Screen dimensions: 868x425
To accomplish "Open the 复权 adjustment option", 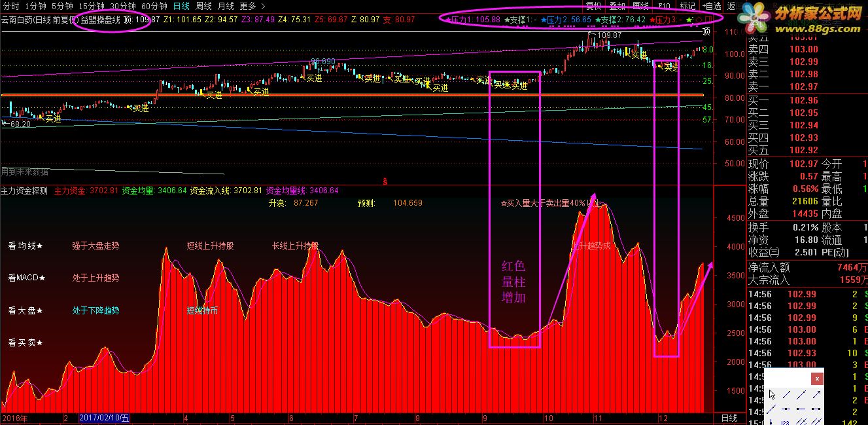I will [594, 6].
